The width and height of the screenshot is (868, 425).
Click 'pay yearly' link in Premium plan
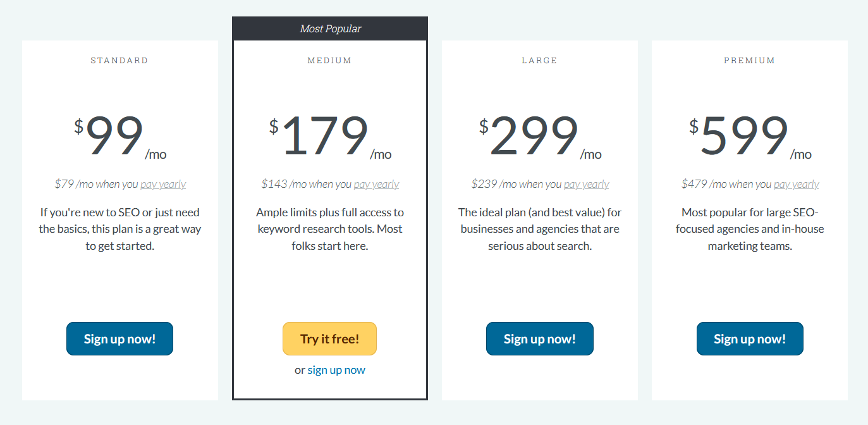(x=796, y=184)
